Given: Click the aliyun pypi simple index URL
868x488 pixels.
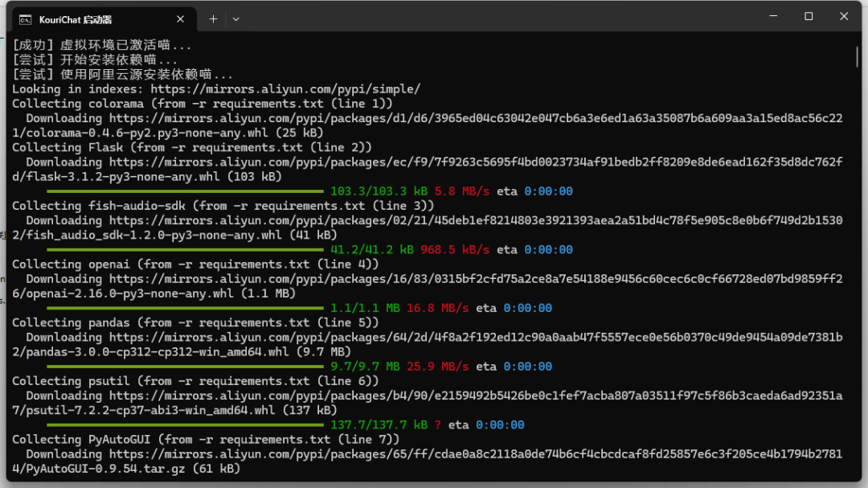Looking at the screenshot, I should click(285, 89).
